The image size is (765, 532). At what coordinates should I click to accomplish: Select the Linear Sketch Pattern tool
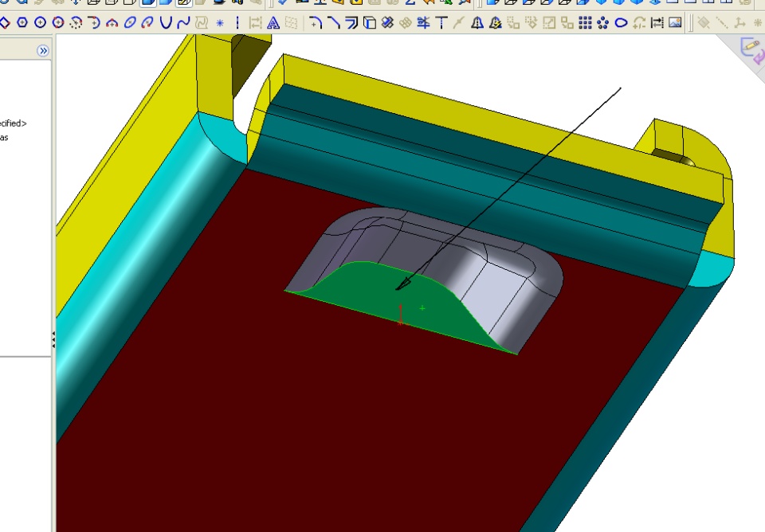[x=585, y=22]
